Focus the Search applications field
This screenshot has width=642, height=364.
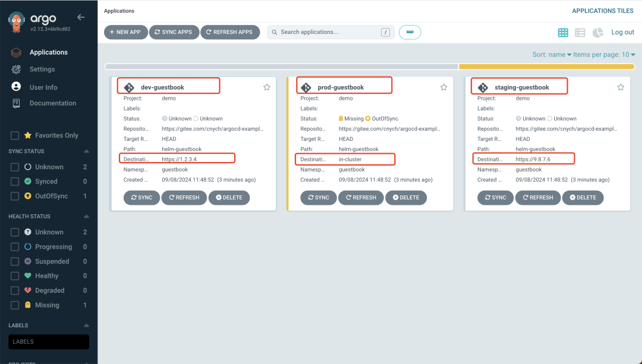coord(331,32)
